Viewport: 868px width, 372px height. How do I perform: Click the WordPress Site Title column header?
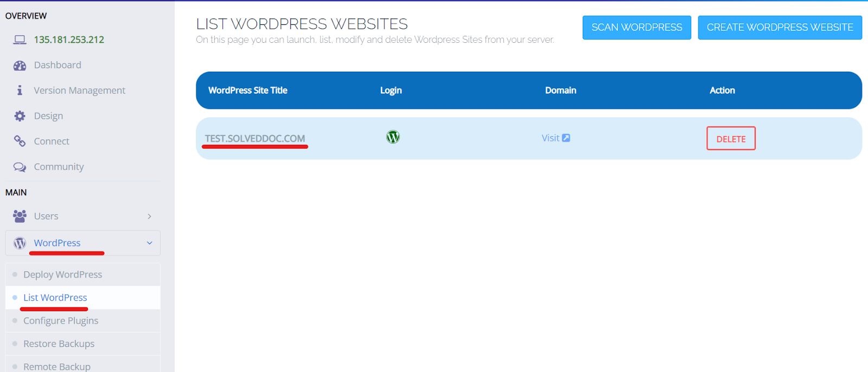tap(248, 91)
